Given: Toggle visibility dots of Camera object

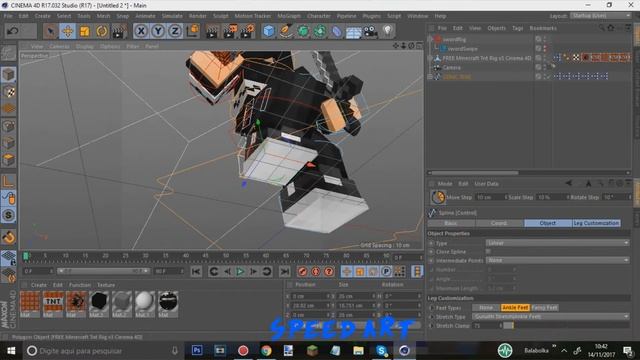Looking at the screenshot, I should [x=545, y=67].
